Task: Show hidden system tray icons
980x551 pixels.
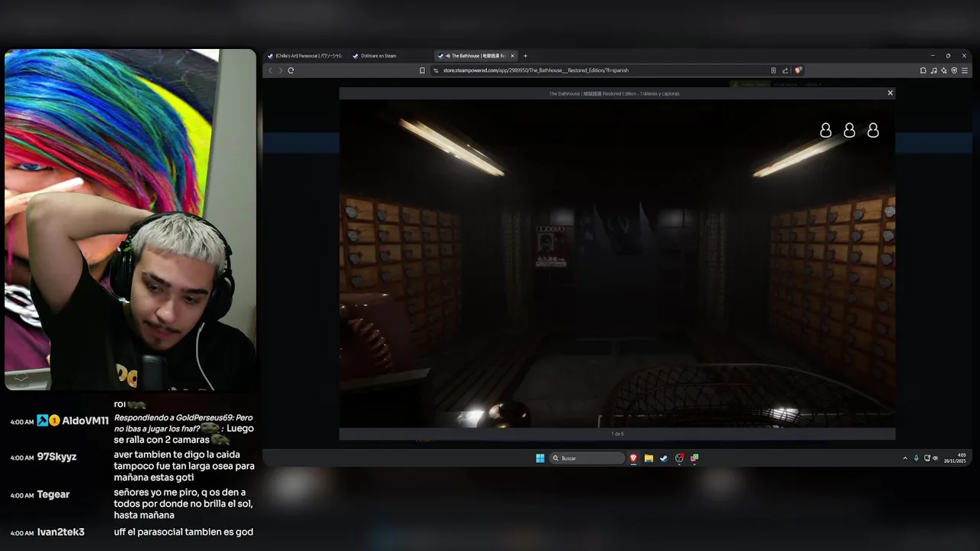Action: [905, 458]
